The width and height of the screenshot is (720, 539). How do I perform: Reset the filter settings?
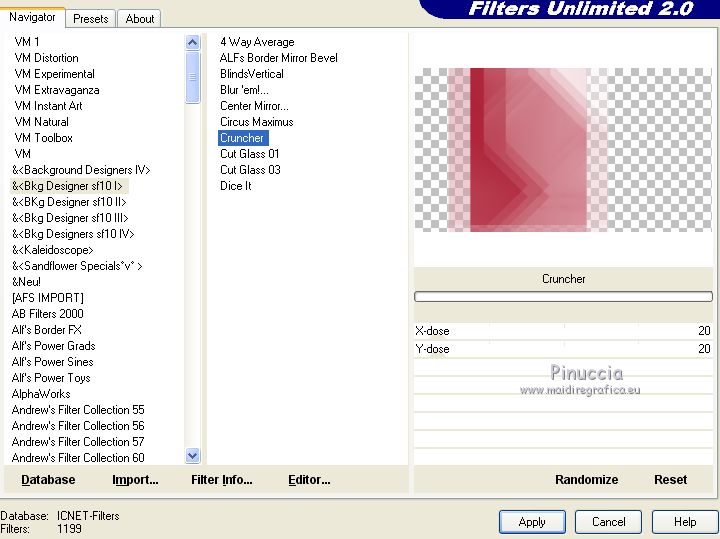pyautogui.click(x=670, y=480)
